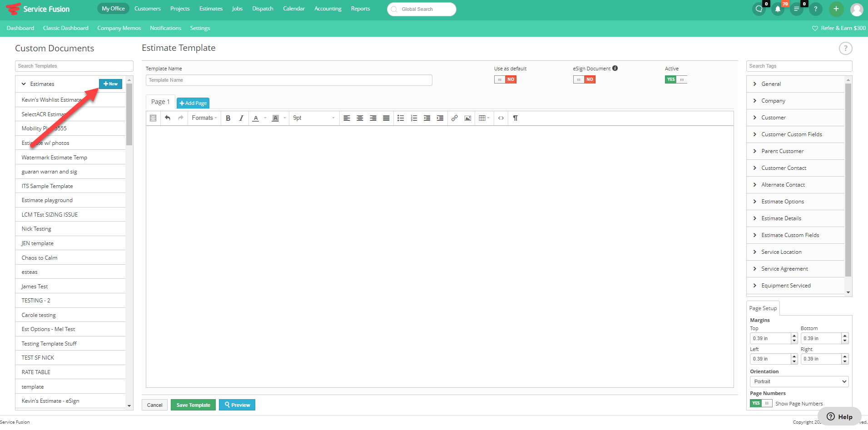Increase the Top margin stepper

[x=794, y=336]
